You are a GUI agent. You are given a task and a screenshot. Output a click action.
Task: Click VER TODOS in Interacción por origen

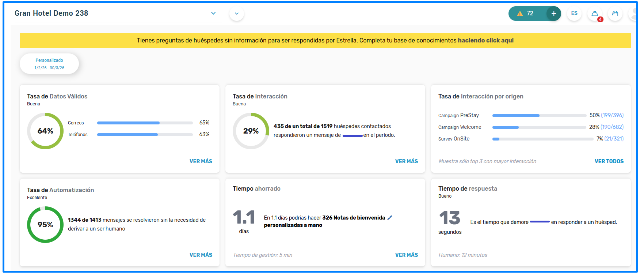(x=609, y=161)
